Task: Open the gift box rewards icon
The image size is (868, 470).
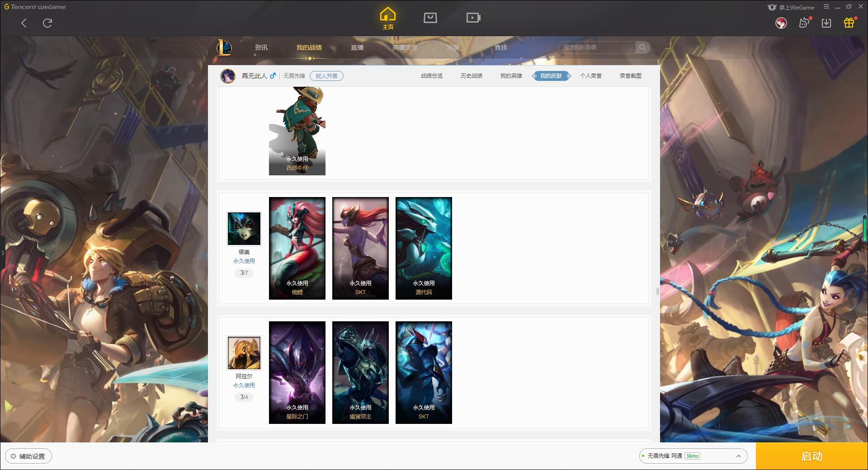Action: pos(849,23)
